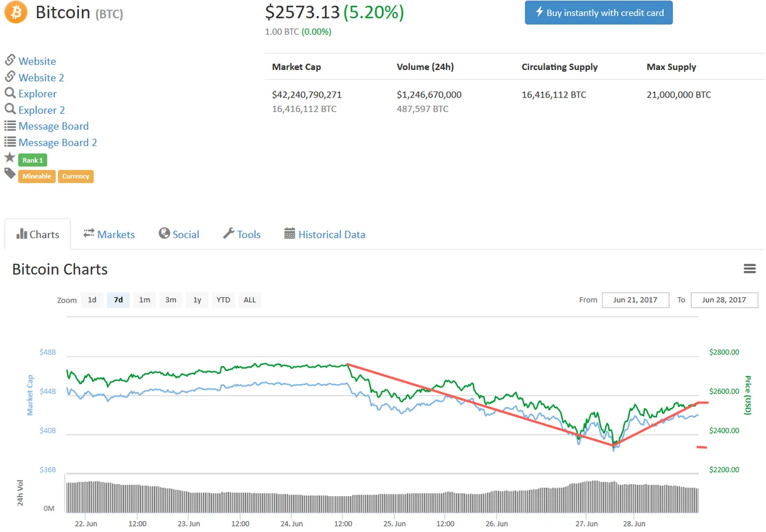This screenshot has width=766, height=532.
Task: Open the Website 2 link
Action: [41, 77]
